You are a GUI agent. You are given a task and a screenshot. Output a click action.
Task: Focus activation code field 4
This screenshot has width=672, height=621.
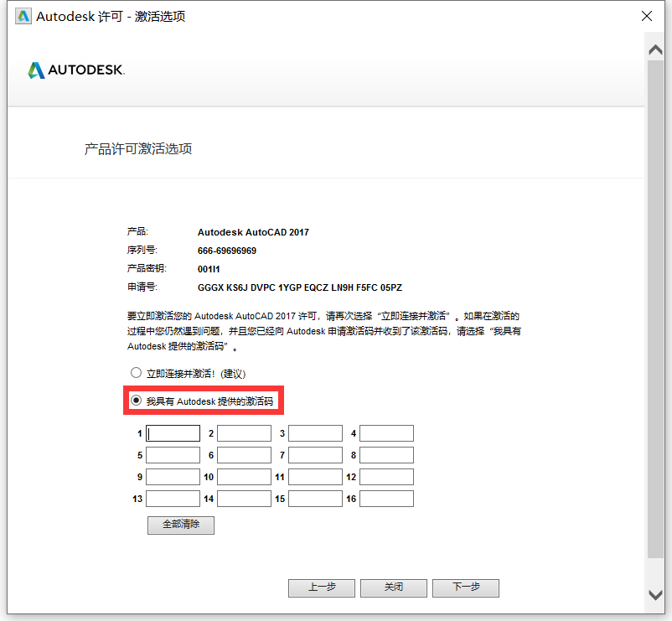[386, 433]
